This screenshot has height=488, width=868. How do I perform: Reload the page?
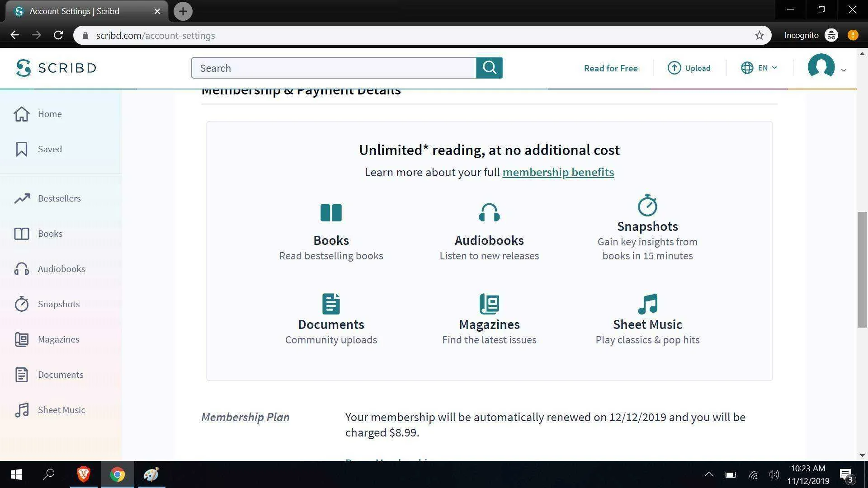(x=58, y=35)
